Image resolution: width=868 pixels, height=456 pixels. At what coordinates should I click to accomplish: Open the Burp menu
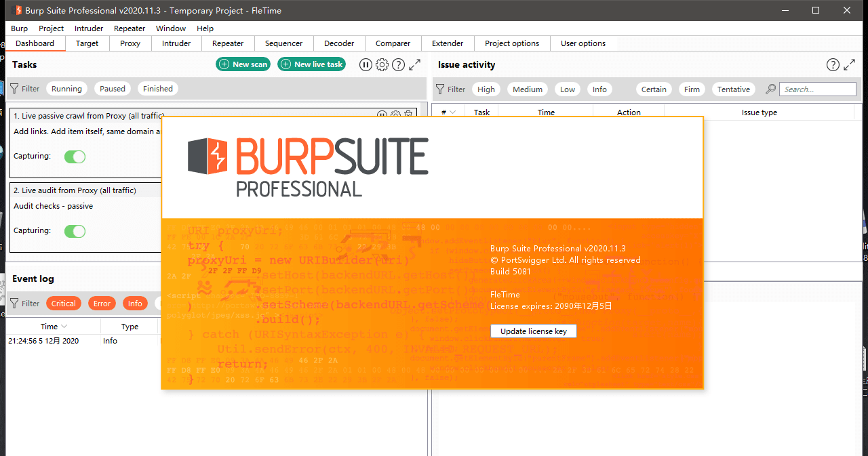click(x=20, y=28)
